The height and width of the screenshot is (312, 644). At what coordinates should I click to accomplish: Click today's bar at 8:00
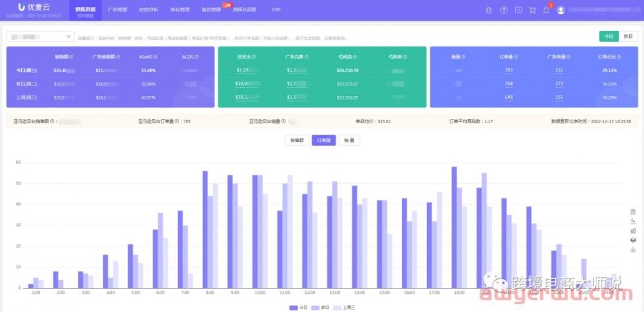click(205, 229)
